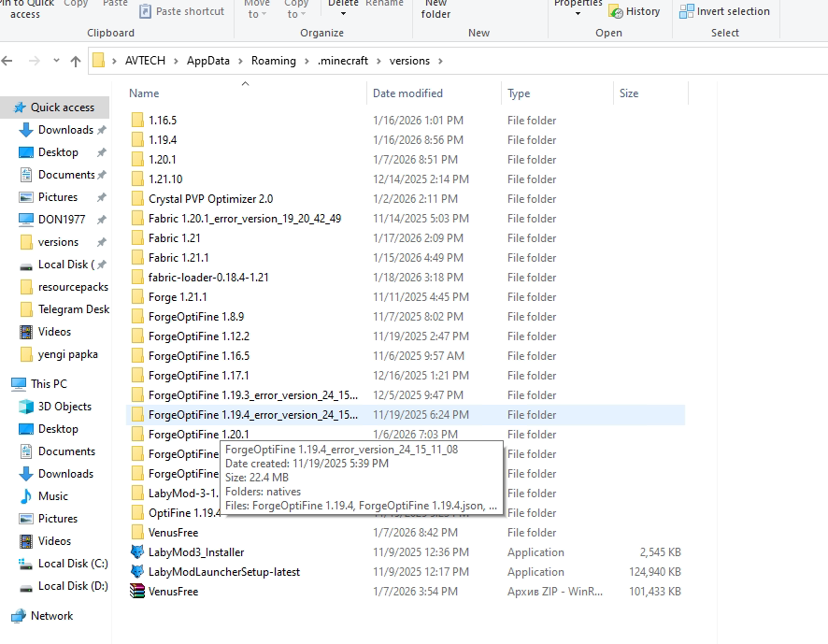Image resolution: width=828 pixels, height=644 pixels.
Task: Expand the Properties dropdown arrow
Action: 578,14
